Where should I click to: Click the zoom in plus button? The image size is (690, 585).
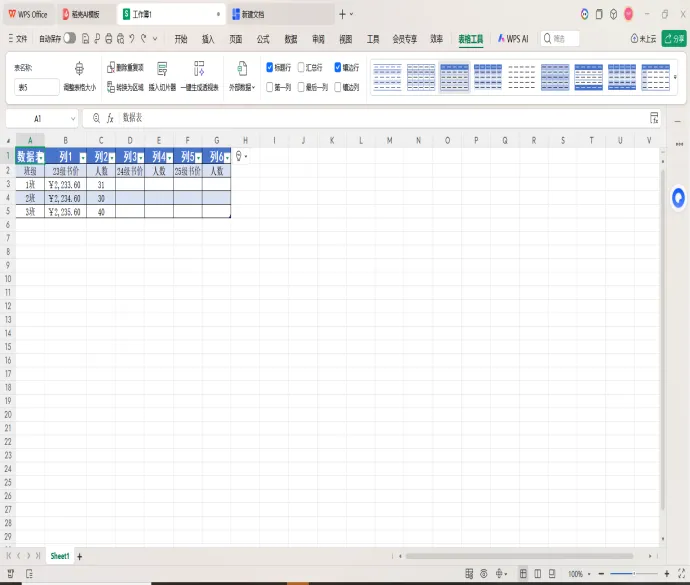(667, 574)
